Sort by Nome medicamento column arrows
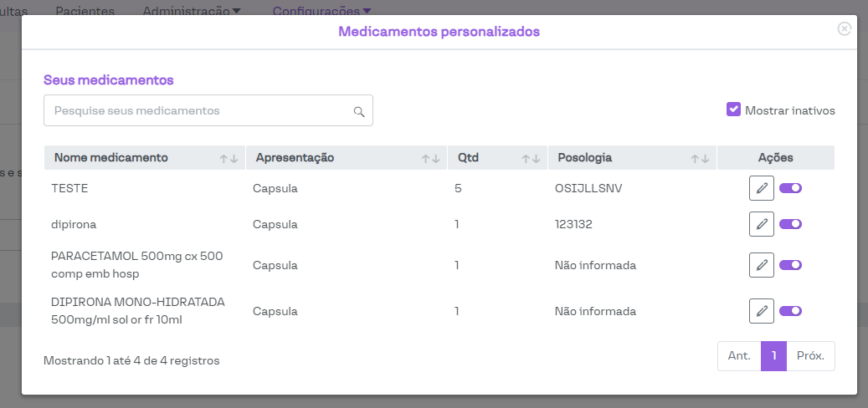 (229, 158)
